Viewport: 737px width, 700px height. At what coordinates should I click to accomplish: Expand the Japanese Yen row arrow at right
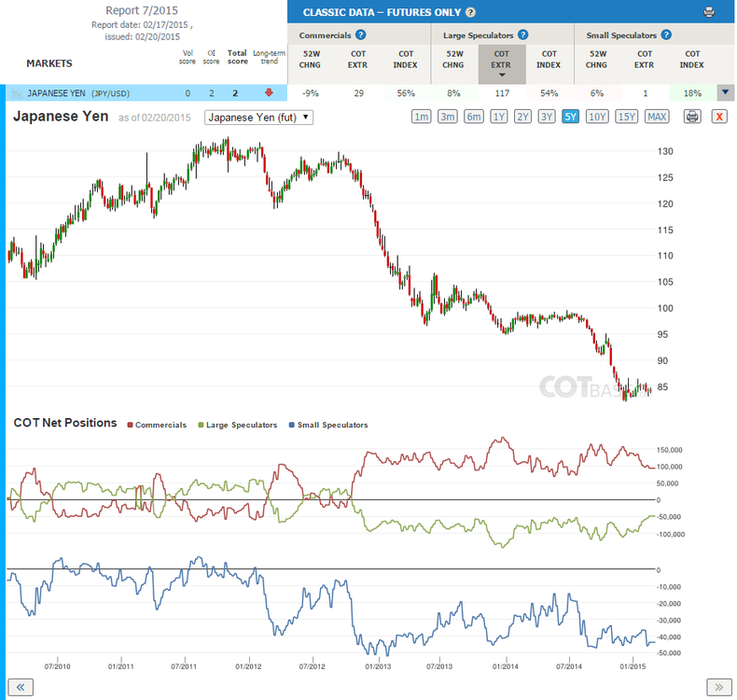[x=725, y=92]
